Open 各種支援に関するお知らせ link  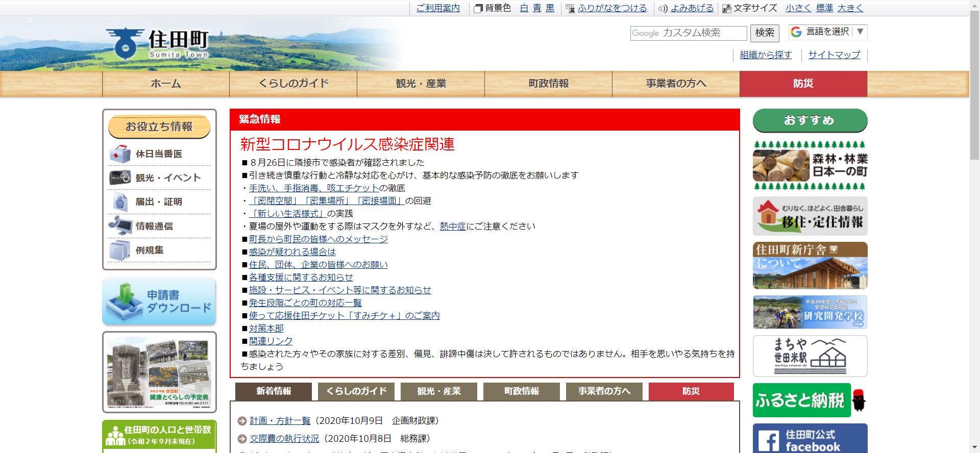(x=301, y=278)
